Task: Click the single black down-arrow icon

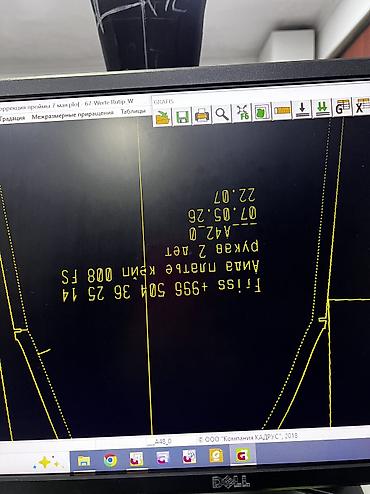Action: click(302, 109)
